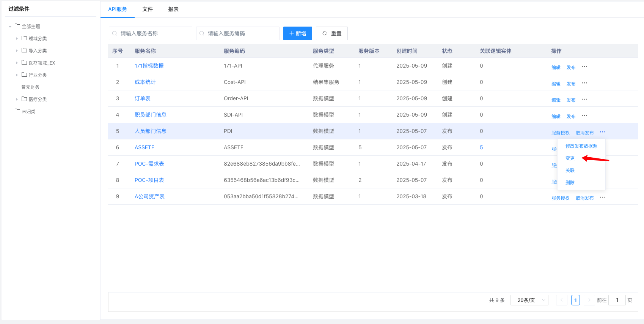This screenshot has height=324, width=644.
Task: Expand the 行业分类 tree node
Action: pos(17,75)
